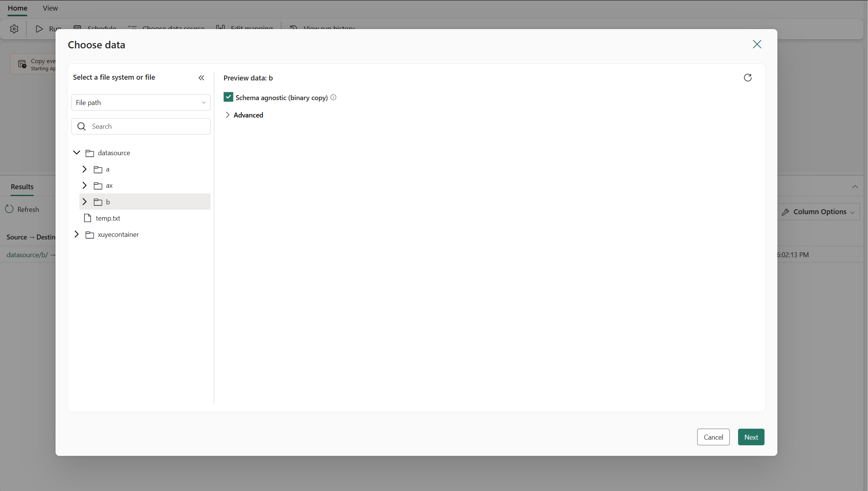Viewport: 868px width, 491px height.
Task: Click into the Search input field
Action: (141, 127)
